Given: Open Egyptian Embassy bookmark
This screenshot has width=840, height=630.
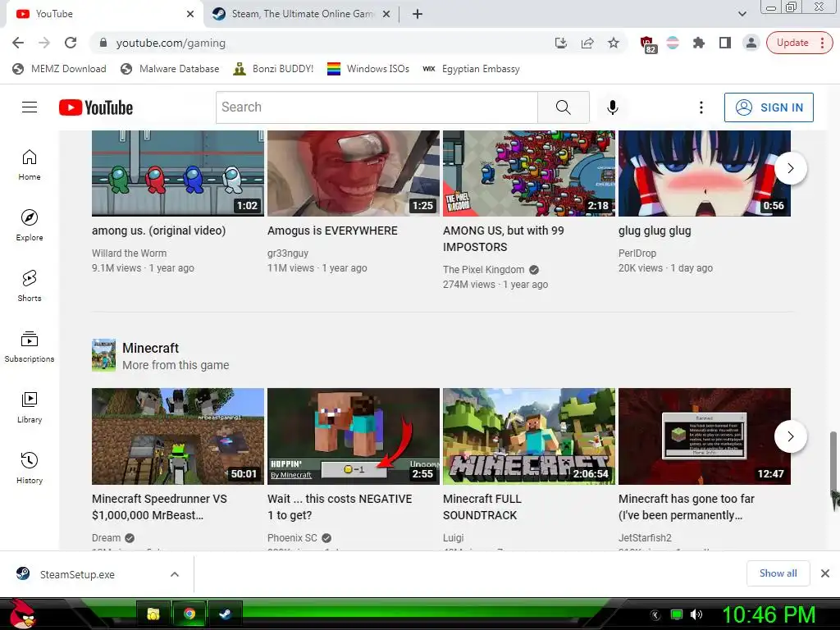Looking at the screenshot, I should pyautogui.click(x=471, y=69).
